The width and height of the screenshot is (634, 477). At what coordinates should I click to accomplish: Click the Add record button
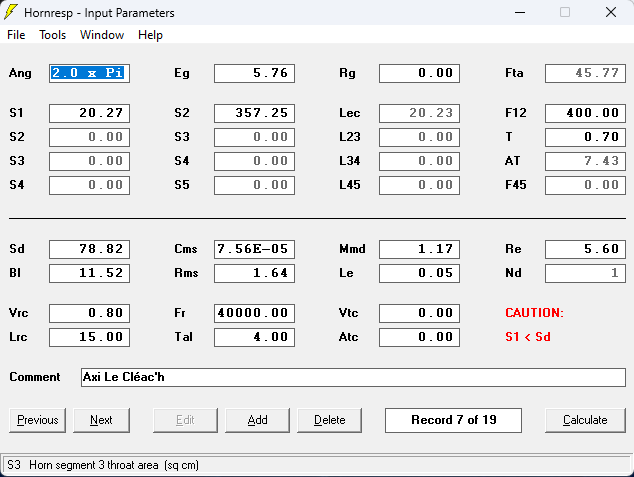point(258,420)
